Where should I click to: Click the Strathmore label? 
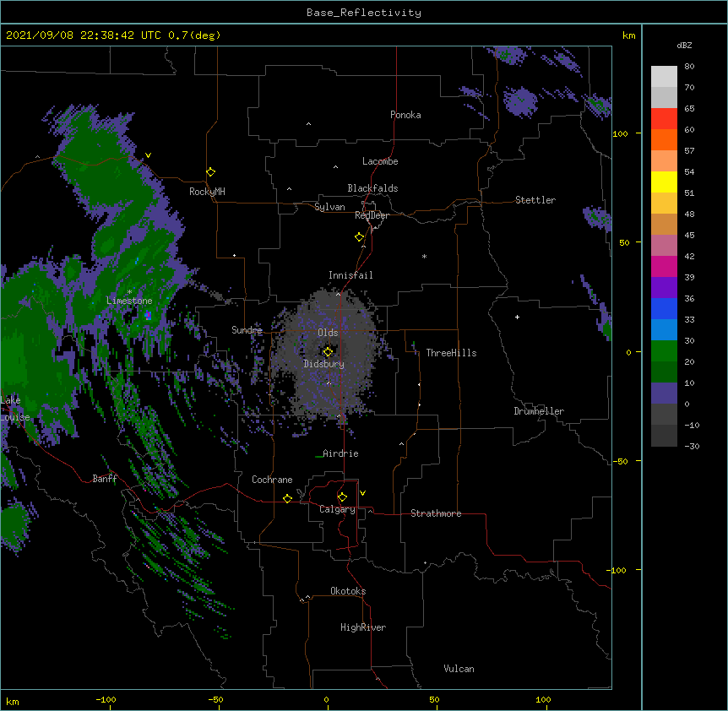pos(436,513)
